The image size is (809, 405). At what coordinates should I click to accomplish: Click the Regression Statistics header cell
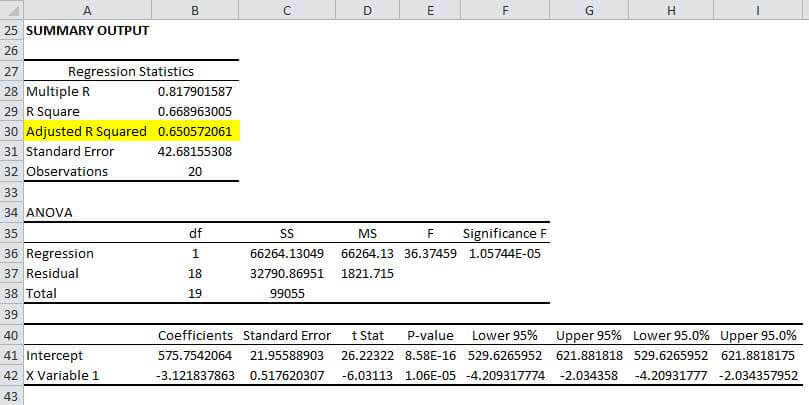131,71
